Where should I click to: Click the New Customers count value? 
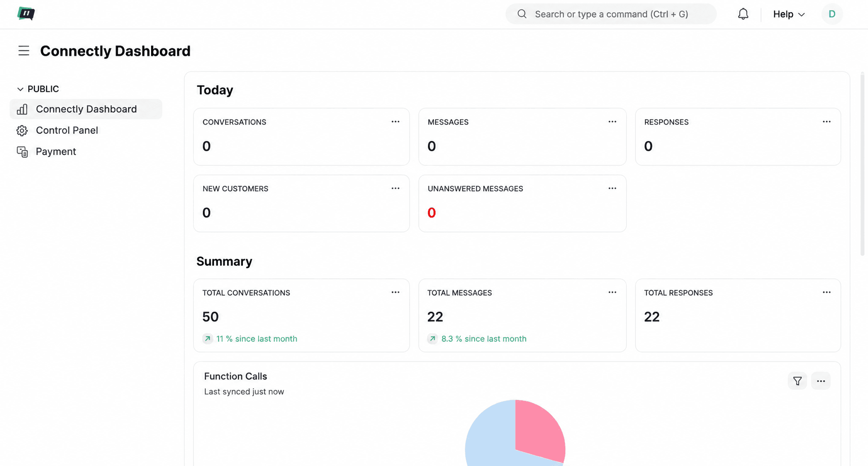pos(206,213)
